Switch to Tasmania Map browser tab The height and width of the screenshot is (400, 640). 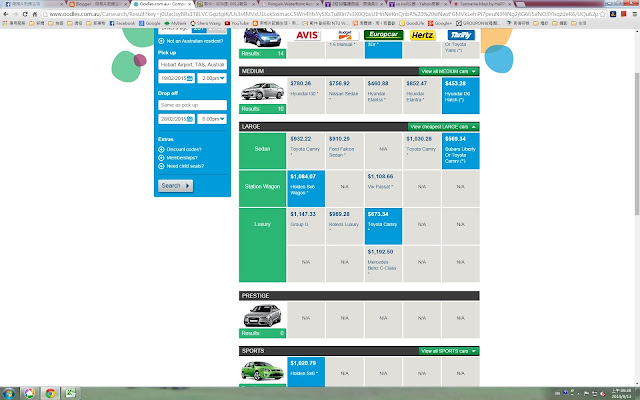(483, 4)
